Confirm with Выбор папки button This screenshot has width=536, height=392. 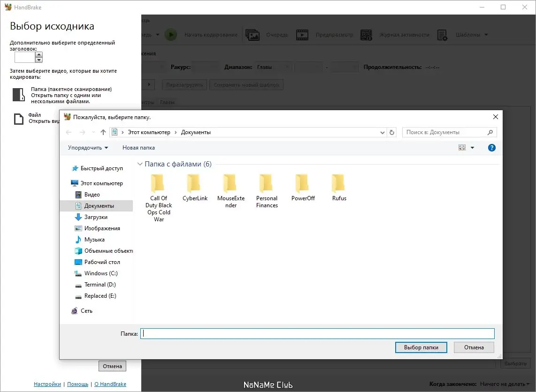coord(421,347)
